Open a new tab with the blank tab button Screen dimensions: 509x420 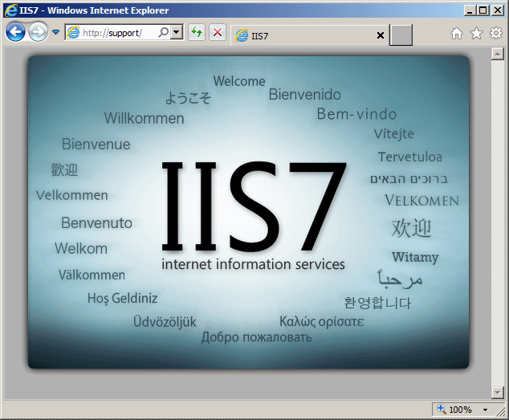pyautogui.click(x=401, y=35)
